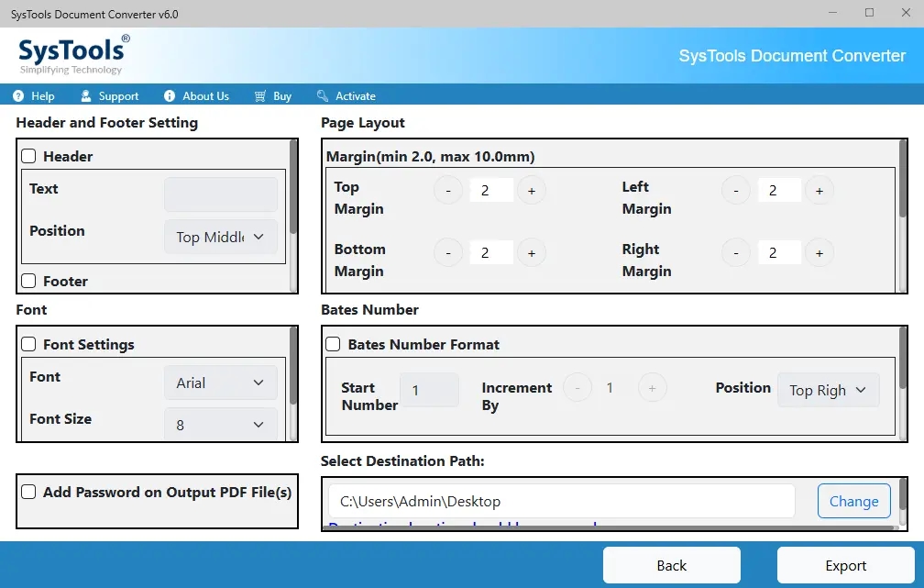Close the SysTools Document Converter window
Screen dimensions: 924x588
906,13
